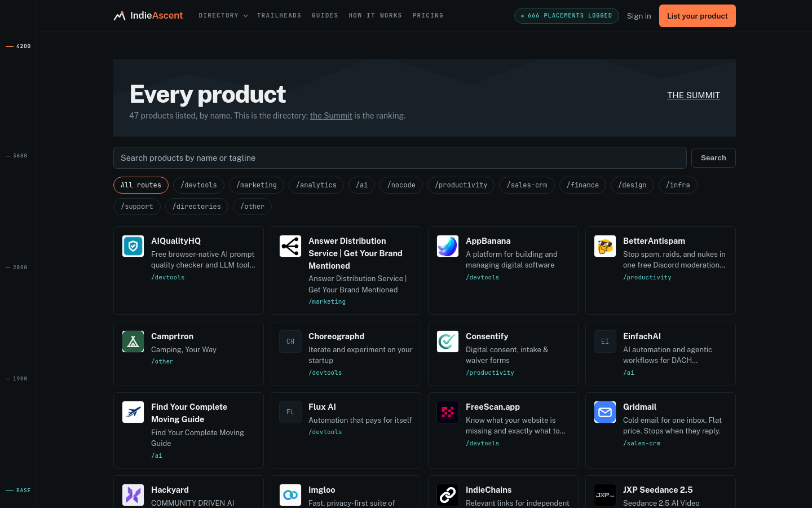Viewport: 812px width, 508px height.
Task: Click the Answer Distribution Service share icon
Action: click(290, 246)
